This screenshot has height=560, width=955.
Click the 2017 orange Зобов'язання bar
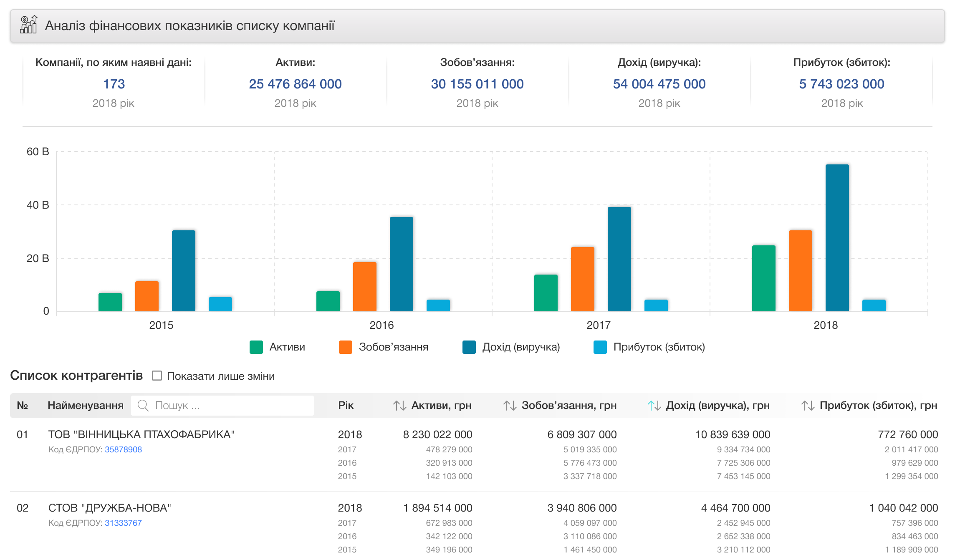click(x=582, y=279)
